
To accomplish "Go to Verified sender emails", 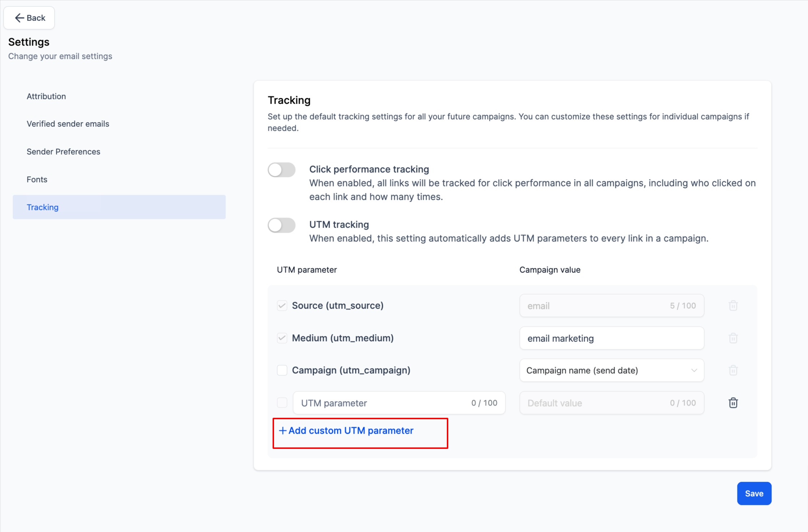I will pos(68,124).
